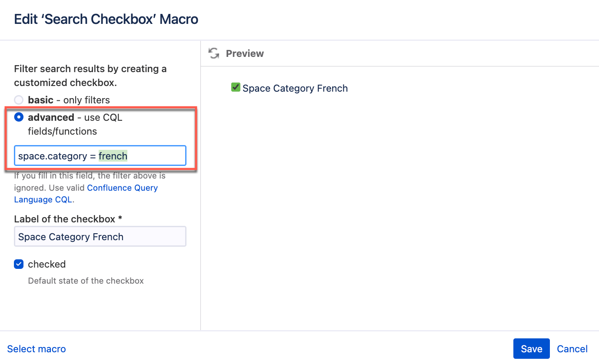The image size is (599, 364).
Task: Uncheck the green Space Category French preview checkbox
Action: click(236, 88)
